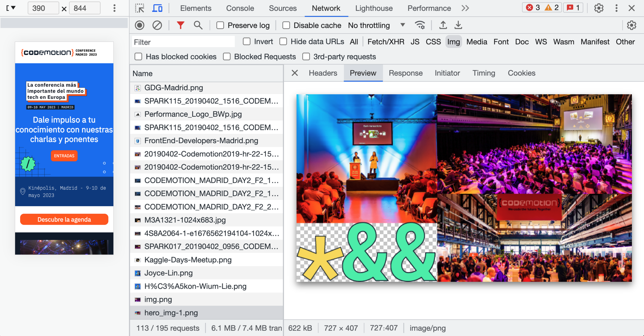This screenshot has width=644, height=336.
Task: Open network search with magnifier icon
Action: (x=198, y=25)
